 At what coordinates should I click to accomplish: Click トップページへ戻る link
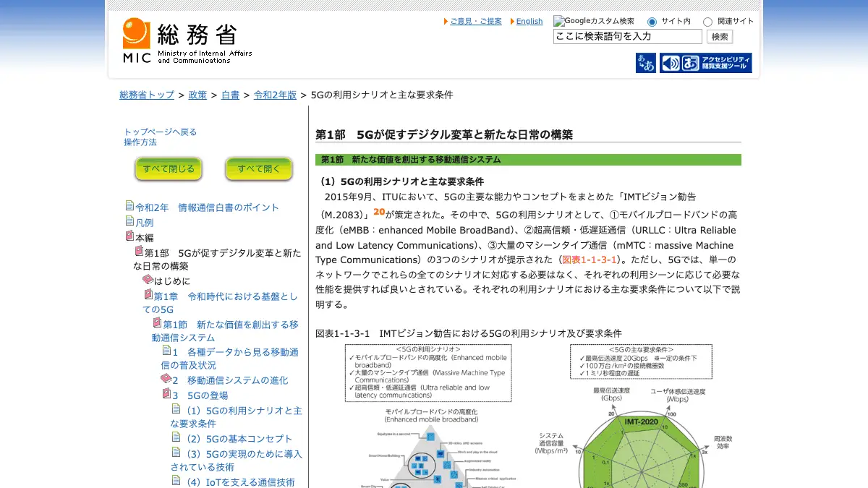pyautogui.click(x=160, y=132)
